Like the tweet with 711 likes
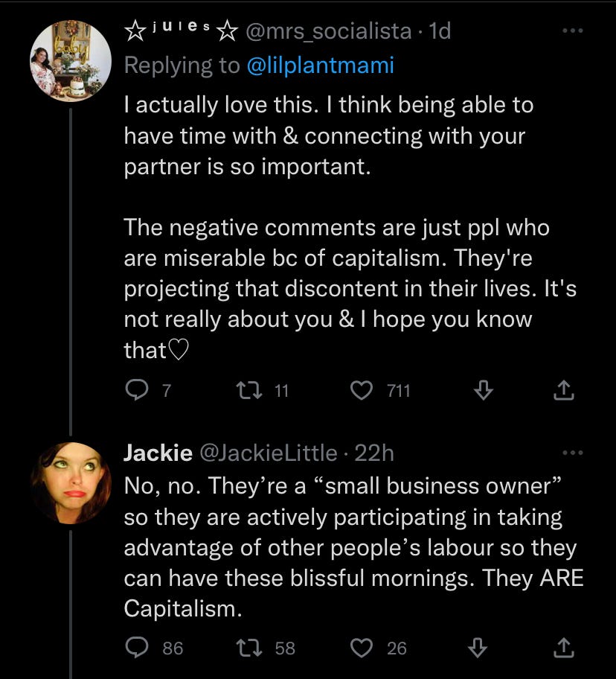Image resolution: width=616 pixels, height=679 pixels. click(361, 389)
